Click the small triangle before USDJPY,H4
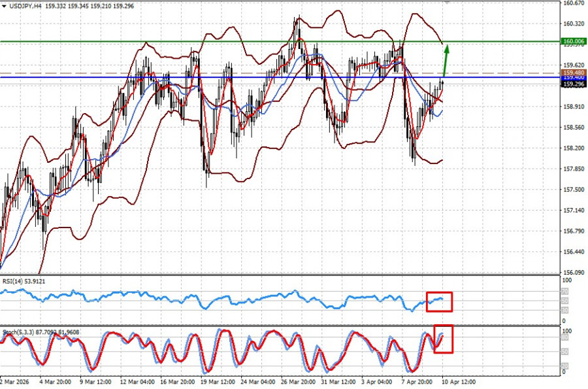This screenshot has width=588, height=389. [x=4, y=6]
